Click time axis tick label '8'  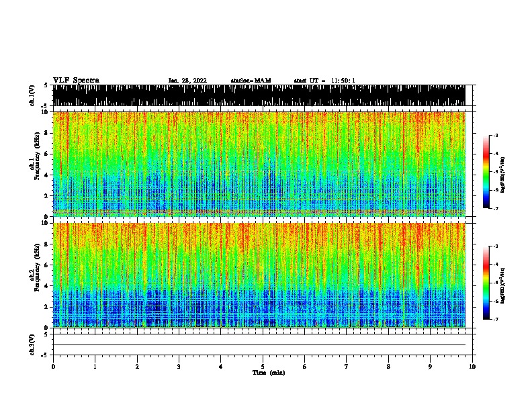point(388,367)
